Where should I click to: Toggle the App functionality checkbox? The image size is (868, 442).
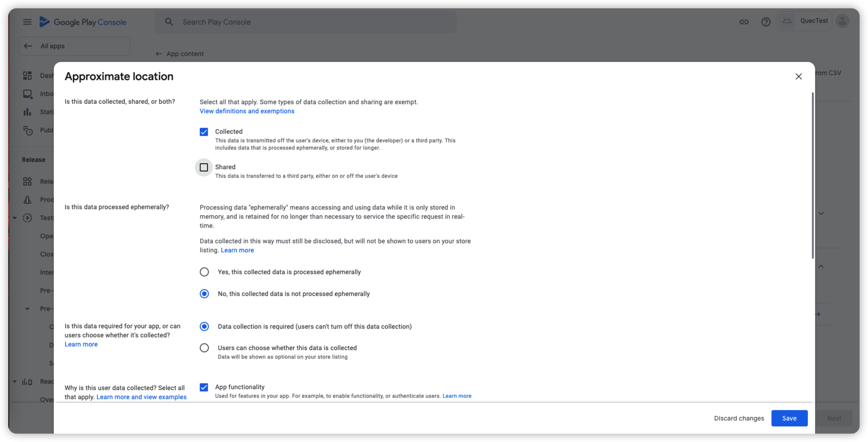[204, 387]
